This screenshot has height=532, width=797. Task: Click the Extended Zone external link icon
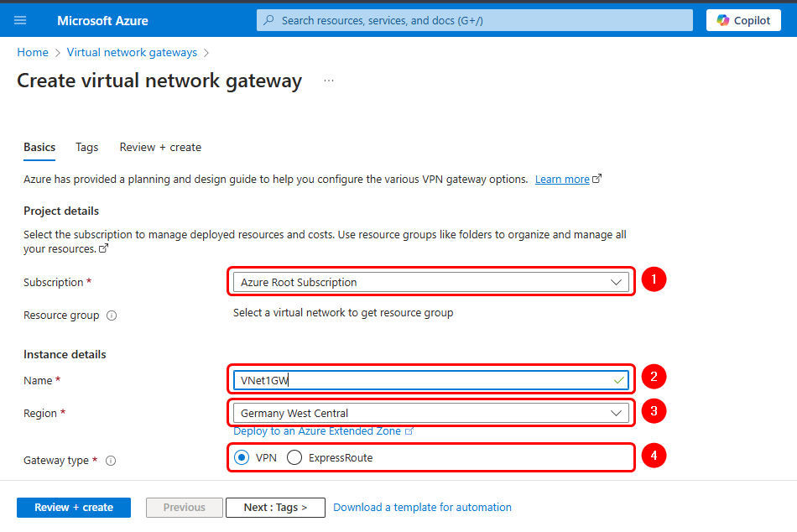pyautogui.click(x=409, y=431)
